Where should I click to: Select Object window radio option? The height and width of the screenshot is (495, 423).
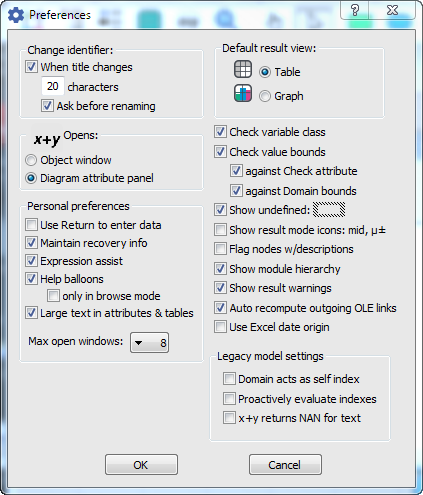[31, 160]
